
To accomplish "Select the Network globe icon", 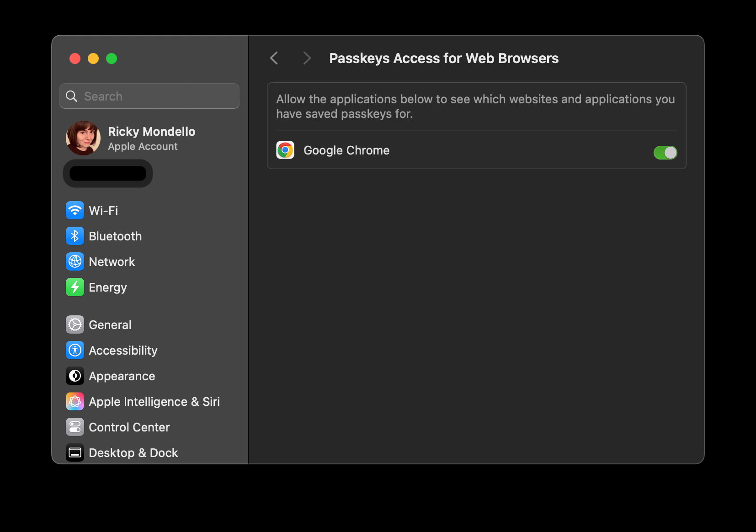I will tap(75, 261).
